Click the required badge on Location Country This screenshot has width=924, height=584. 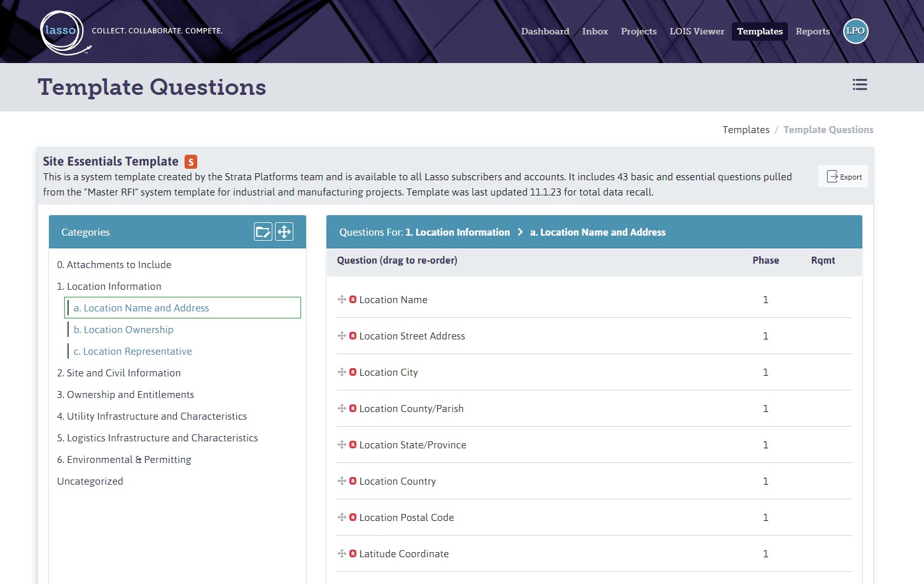353,481
